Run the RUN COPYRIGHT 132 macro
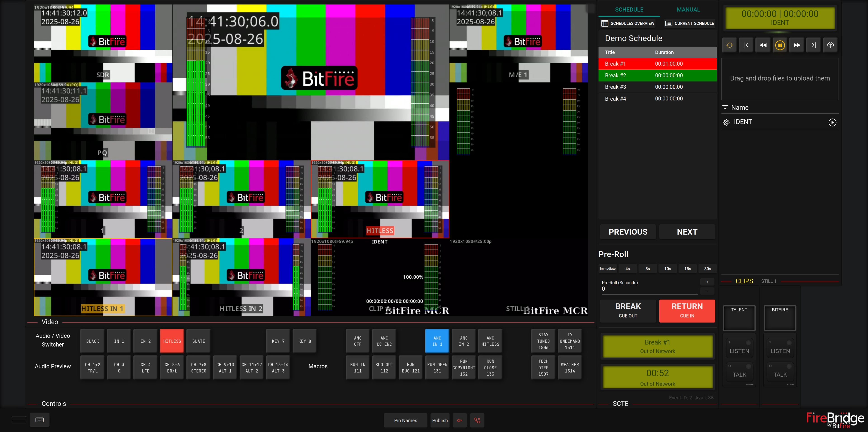This screenshot has height=432, width=868. [x=464, y=368]
